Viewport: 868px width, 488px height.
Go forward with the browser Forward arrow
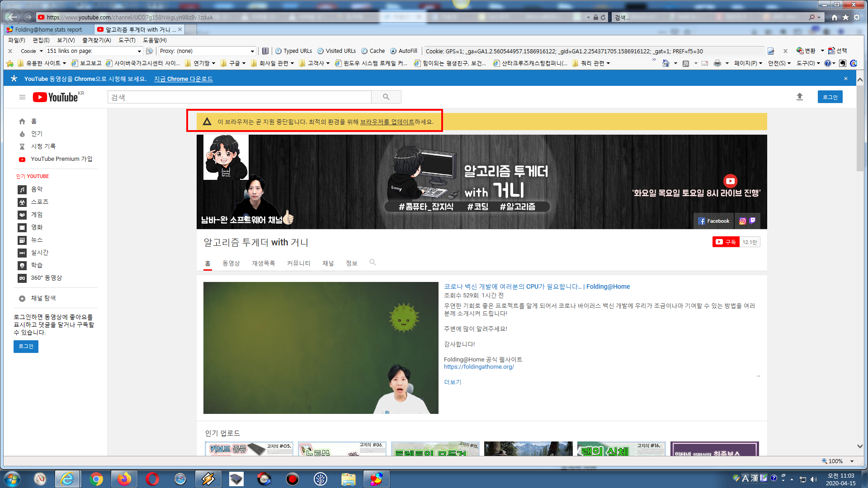(28, 17)
